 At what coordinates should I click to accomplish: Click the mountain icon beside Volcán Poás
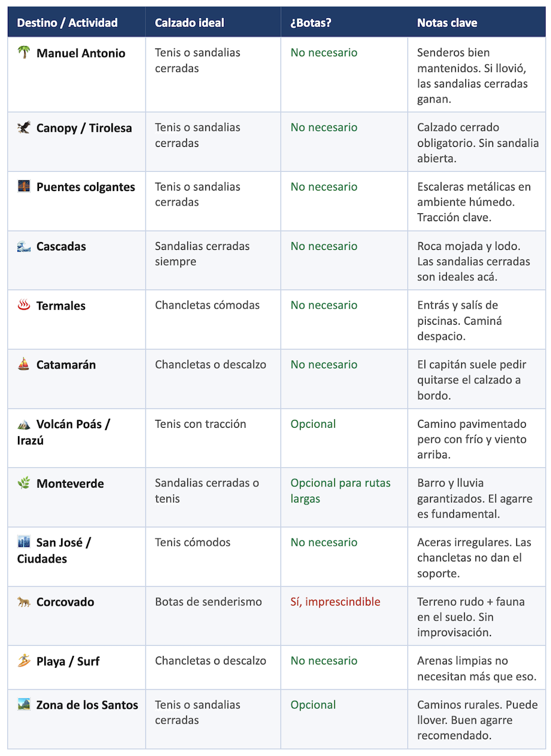coord(23,424)
